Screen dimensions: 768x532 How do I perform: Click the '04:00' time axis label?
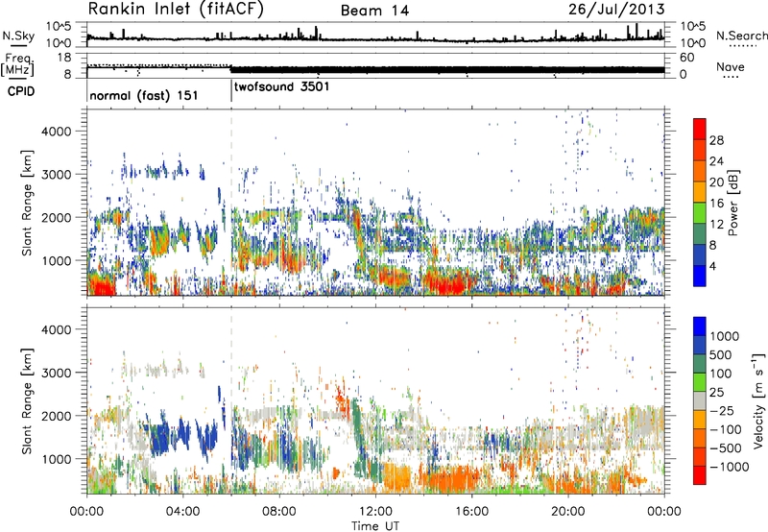point(182,512)
